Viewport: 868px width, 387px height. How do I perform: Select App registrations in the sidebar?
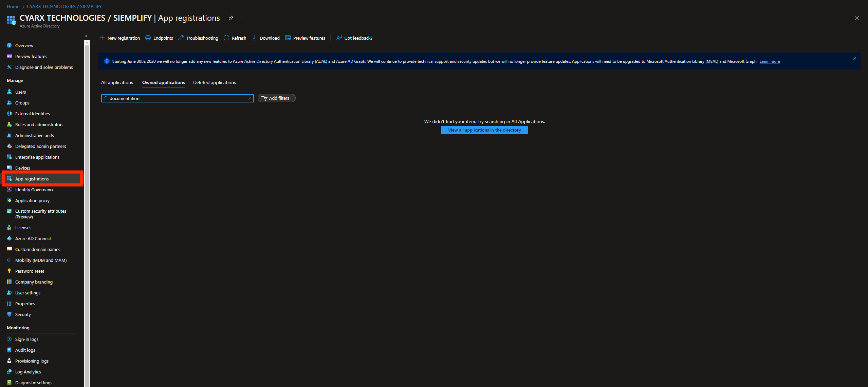(x=32, y=179)
